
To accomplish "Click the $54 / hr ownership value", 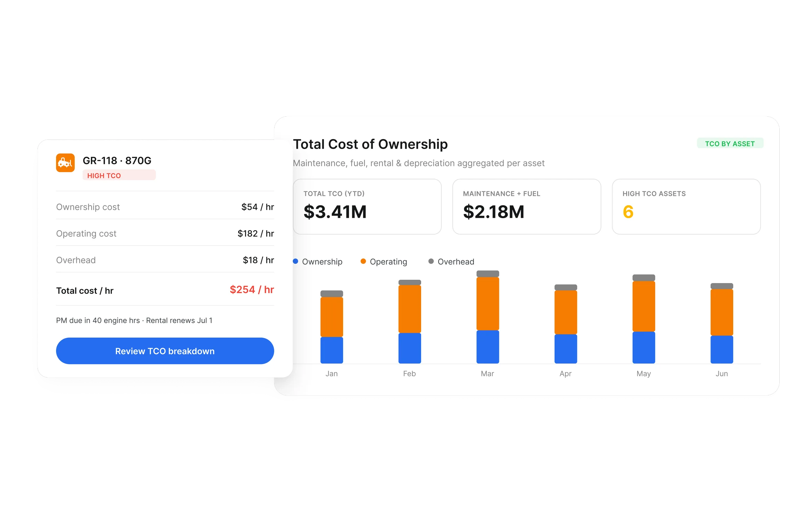I will pyautogui.click(x=258, y=207).
